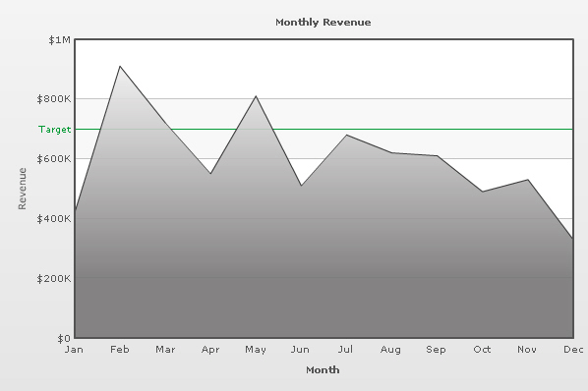Click the Monthly Revenue chart title
The image size is (588, 391).
323,22
